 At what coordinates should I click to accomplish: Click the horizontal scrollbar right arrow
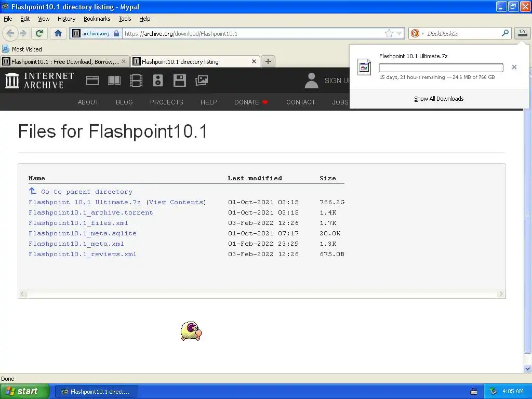[x=501, y=294]
